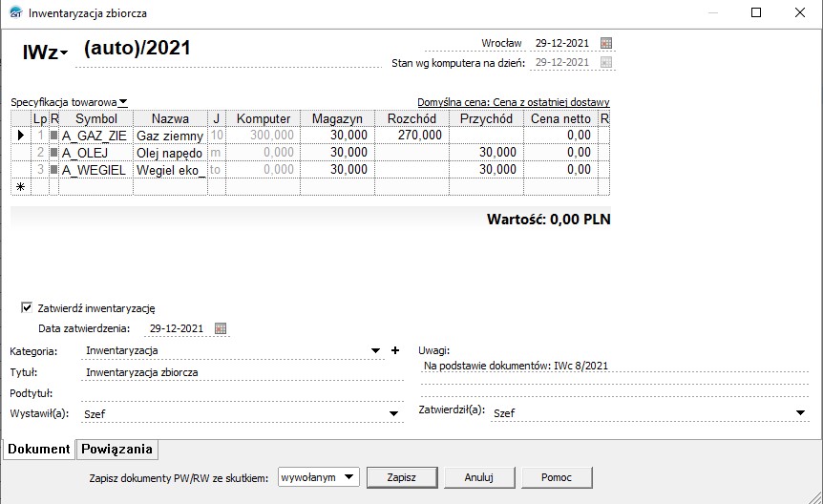
Task: Click app icon in title bar
Action: tap(13, 13)
